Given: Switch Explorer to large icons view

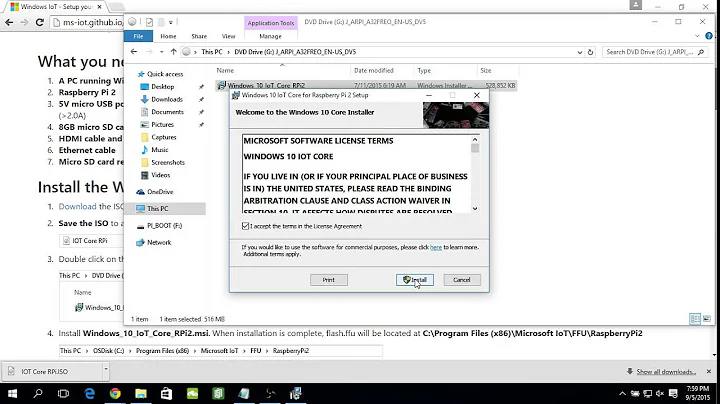Looking at the screenshot, I should 707,319.
